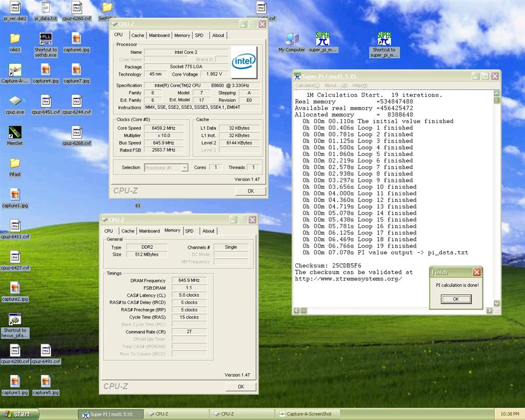Screen dimensions: 525x420
Task: Open SPD tab in upper CPU-Z window
Action: pos(199,35)
